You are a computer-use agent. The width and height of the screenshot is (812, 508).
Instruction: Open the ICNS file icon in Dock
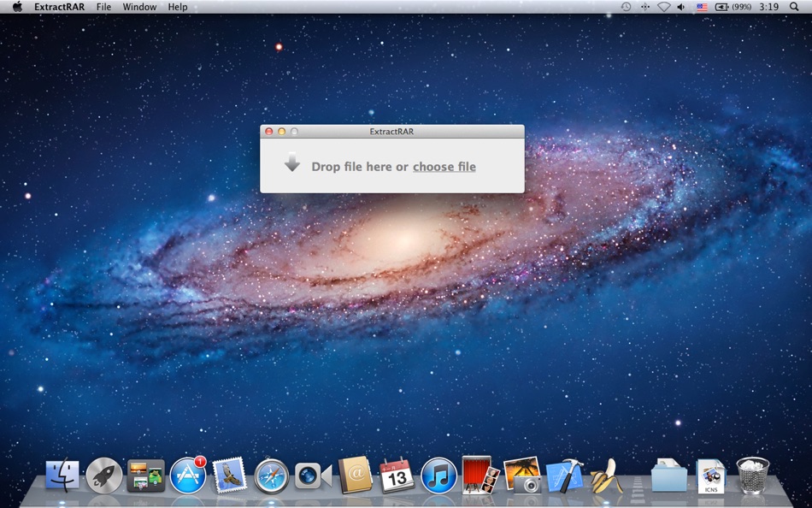coord(711,476)
